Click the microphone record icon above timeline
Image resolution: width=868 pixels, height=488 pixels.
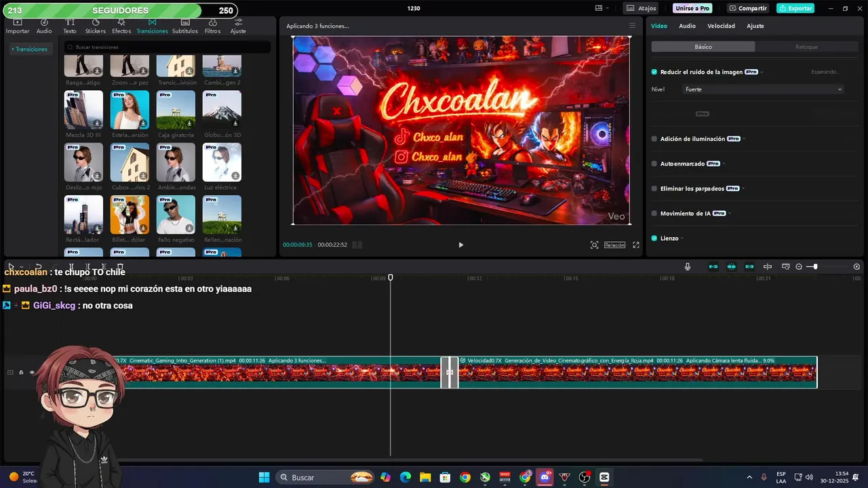pyautogui.click(x=688, y=267)
